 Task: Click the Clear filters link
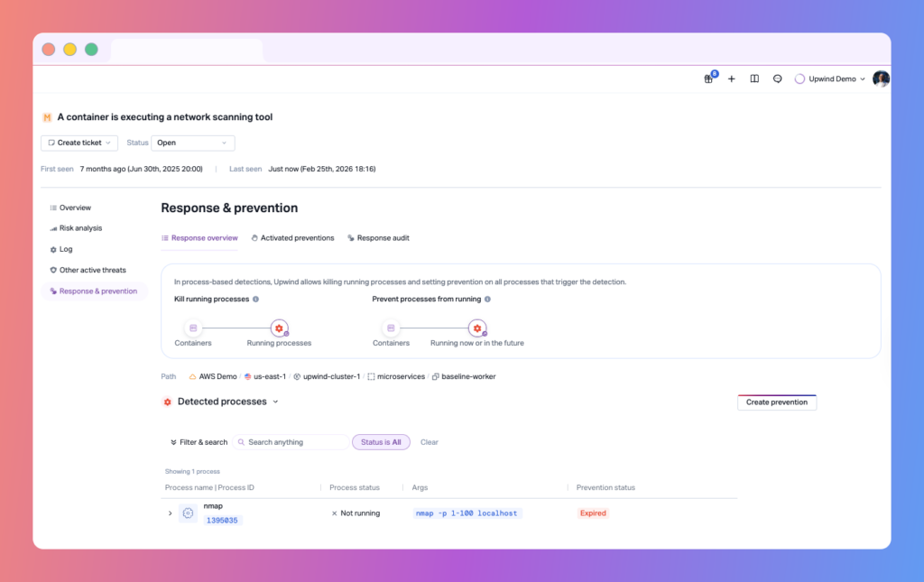coord(430,442)
